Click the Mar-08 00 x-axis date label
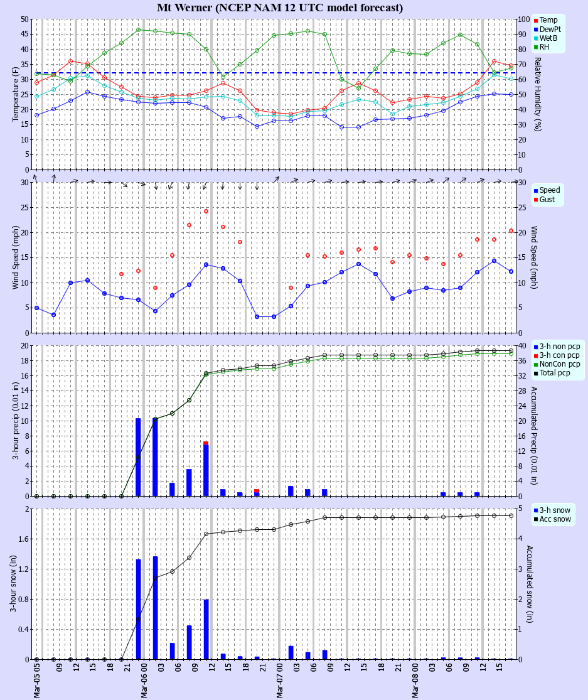 (x=415, y=680)
